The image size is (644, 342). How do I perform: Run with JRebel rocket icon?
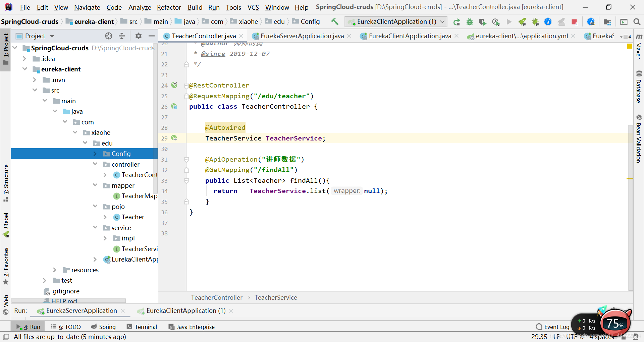point(522,22)
